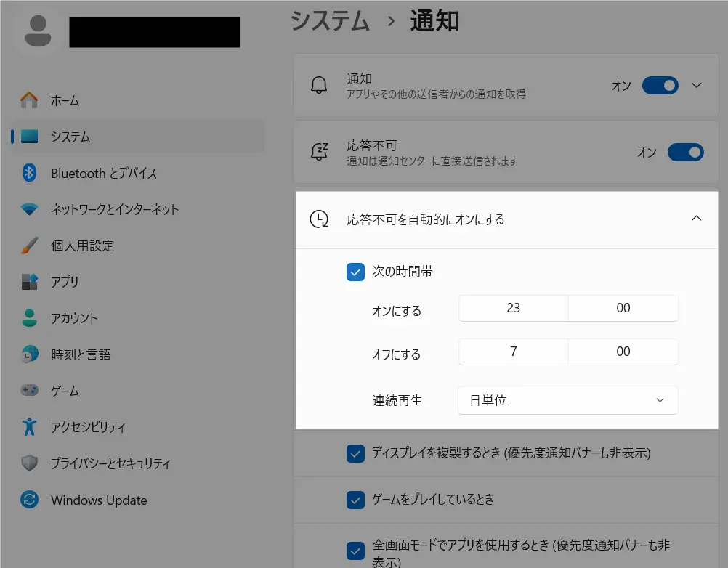728x568 pixels.
Task: Uncheck ディスプレイを複製するとき checkbox
Action: [355, 453]
